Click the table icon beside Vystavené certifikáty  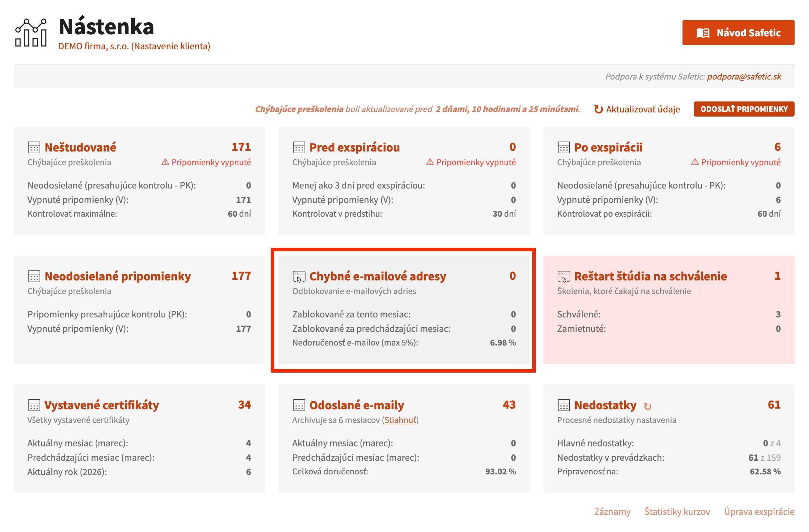[x=34, y=405]
